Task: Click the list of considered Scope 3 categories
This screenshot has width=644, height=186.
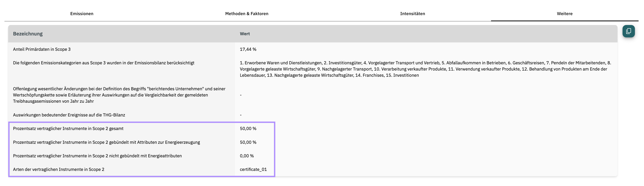Action: 425,69
